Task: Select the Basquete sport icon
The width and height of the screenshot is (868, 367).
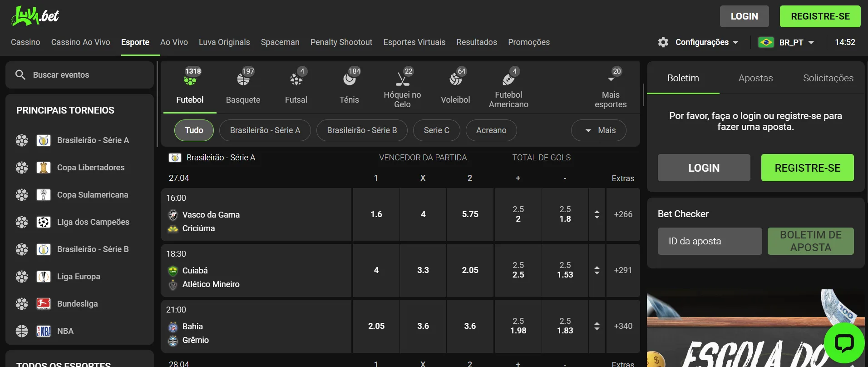Action: click(243, 79)
